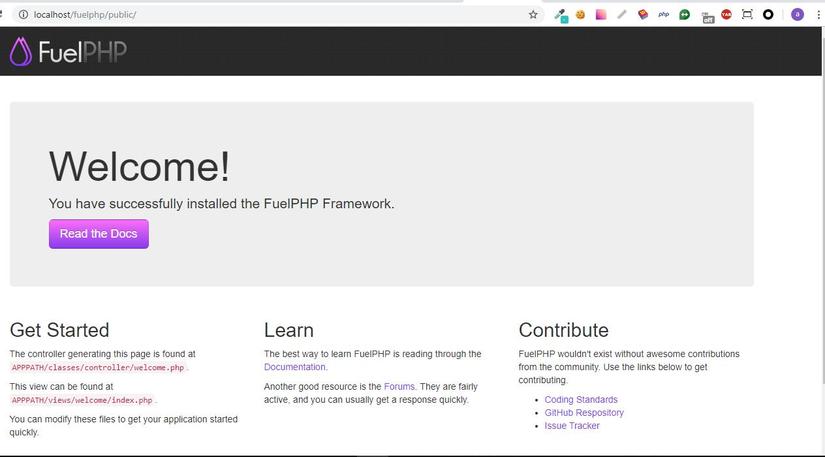The image size is (825, 457).
Task: Click the successfully installed FuelPHP Framework text
Action: pyautogui.click(x=222, y=204)
